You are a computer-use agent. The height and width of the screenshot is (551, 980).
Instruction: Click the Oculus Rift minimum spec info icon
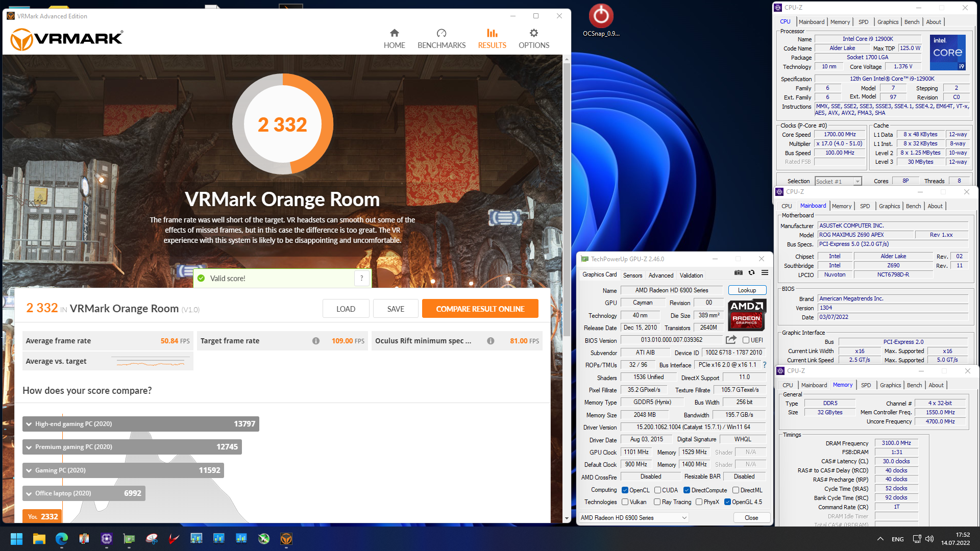491,341
